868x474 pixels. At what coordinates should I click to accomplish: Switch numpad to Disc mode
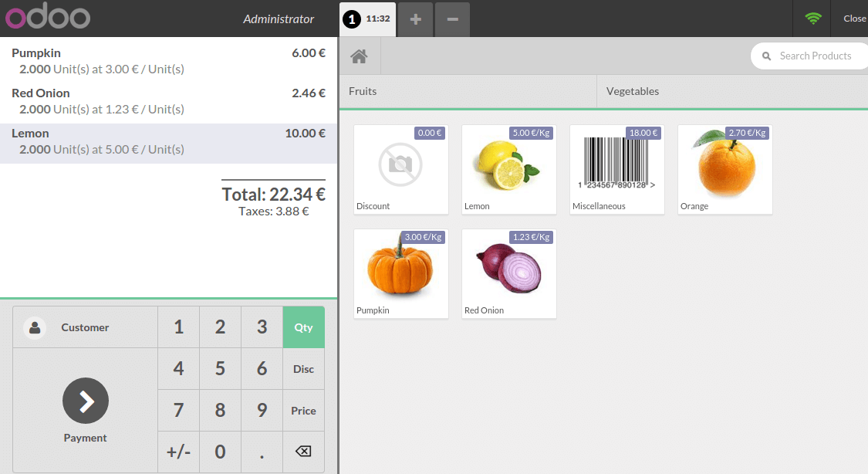pos(303,369)
